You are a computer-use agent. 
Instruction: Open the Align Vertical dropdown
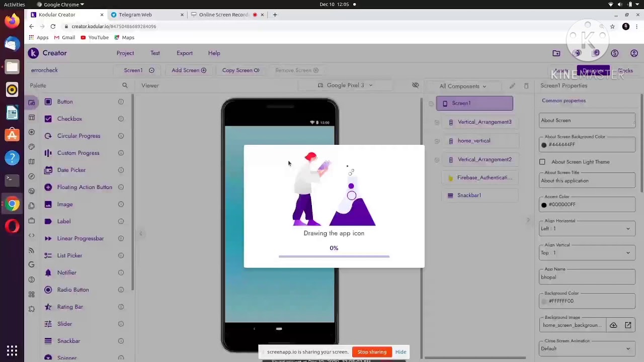coord(587,253)
